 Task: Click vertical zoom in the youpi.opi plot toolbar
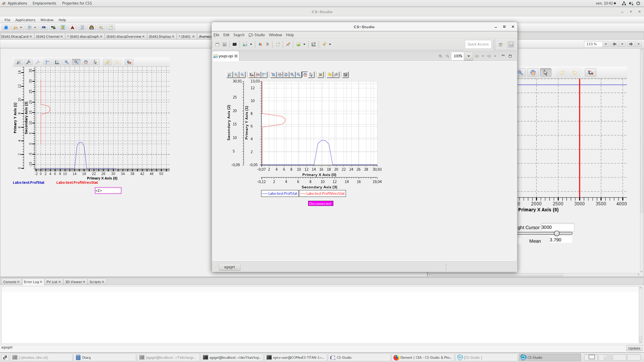click(286, 75)
